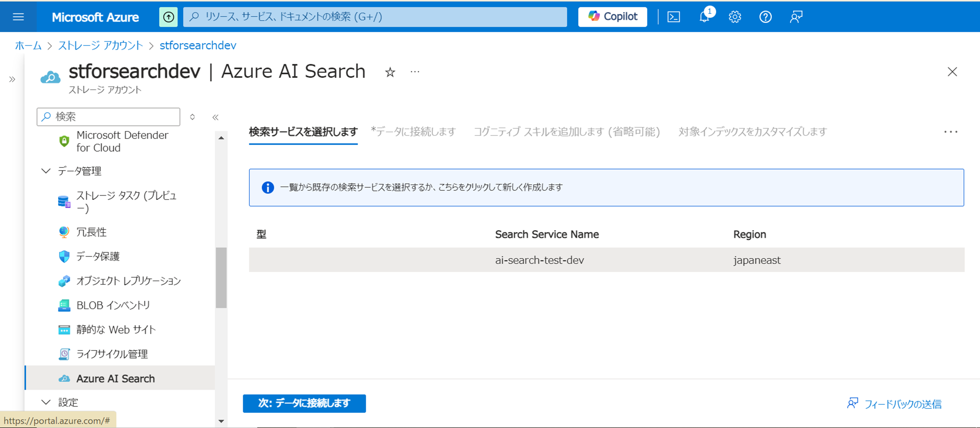The height and width of the screenshot is (428, 980).
Task: Open notifications bell icon
Action: point(704,17)
